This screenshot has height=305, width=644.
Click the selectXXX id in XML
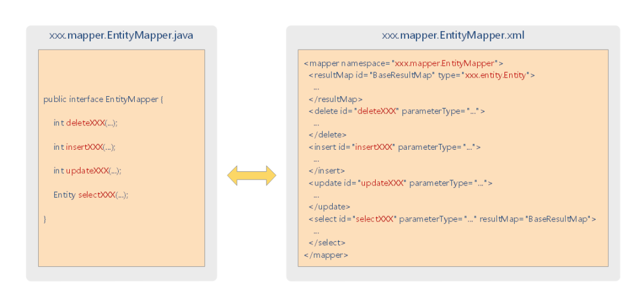374,219
